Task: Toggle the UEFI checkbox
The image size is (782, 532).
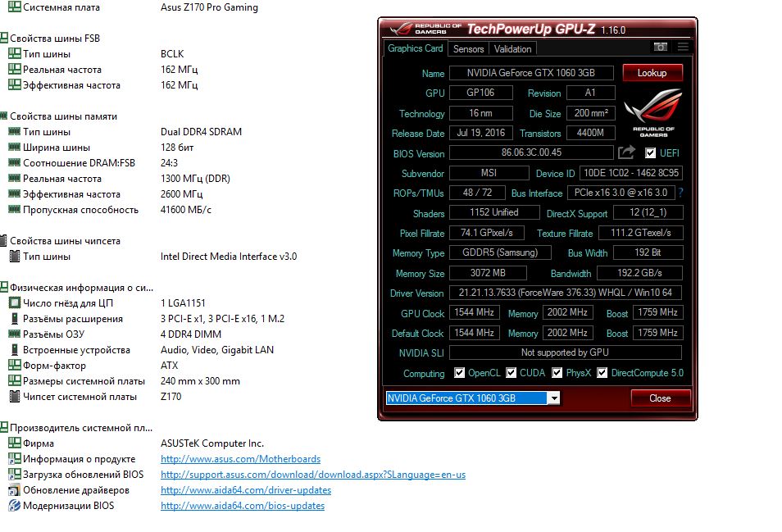Action: [x=650, y=152]
